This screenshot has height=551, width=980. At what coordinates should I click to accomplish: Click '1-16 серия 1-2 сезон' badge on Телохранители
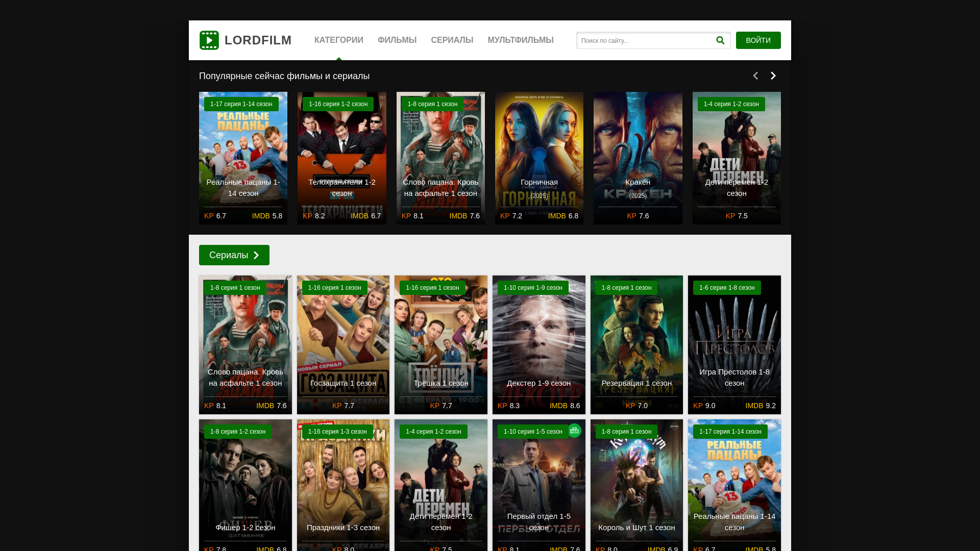tap(338, 104)
